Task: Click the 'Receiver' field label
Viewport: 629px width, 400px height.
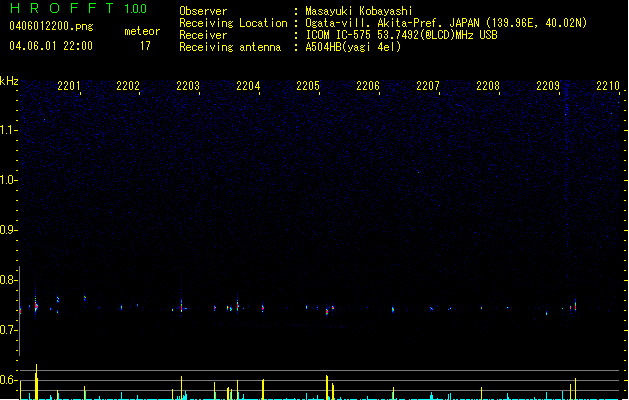Action: [203, 35]
